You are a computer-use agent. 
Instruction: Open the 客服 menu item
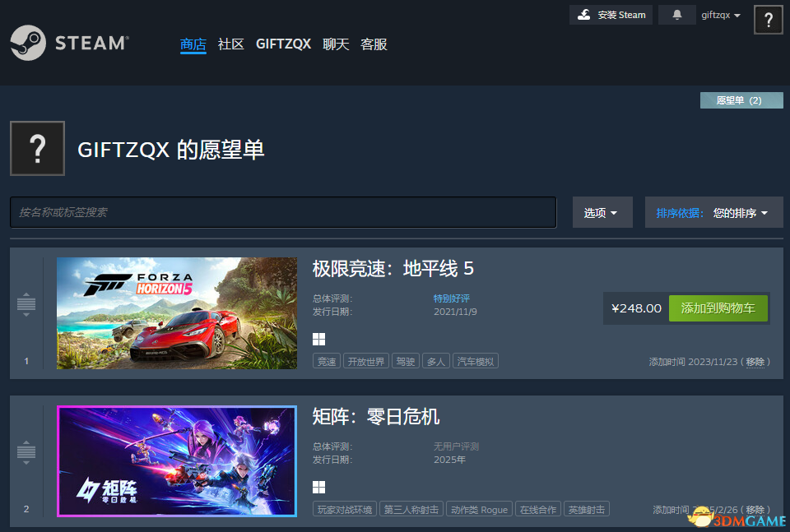[x=374, y=44]
